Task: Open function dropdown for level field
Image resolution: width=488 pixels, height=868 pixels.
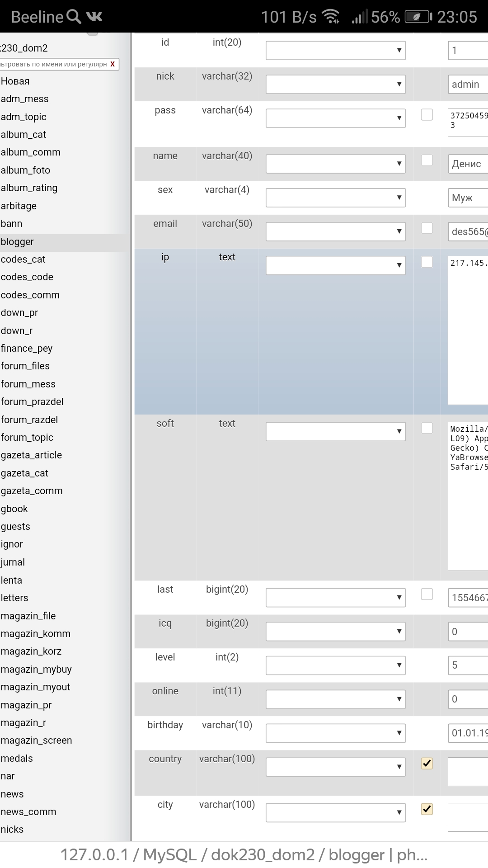Action: click(x=335, y=665)
